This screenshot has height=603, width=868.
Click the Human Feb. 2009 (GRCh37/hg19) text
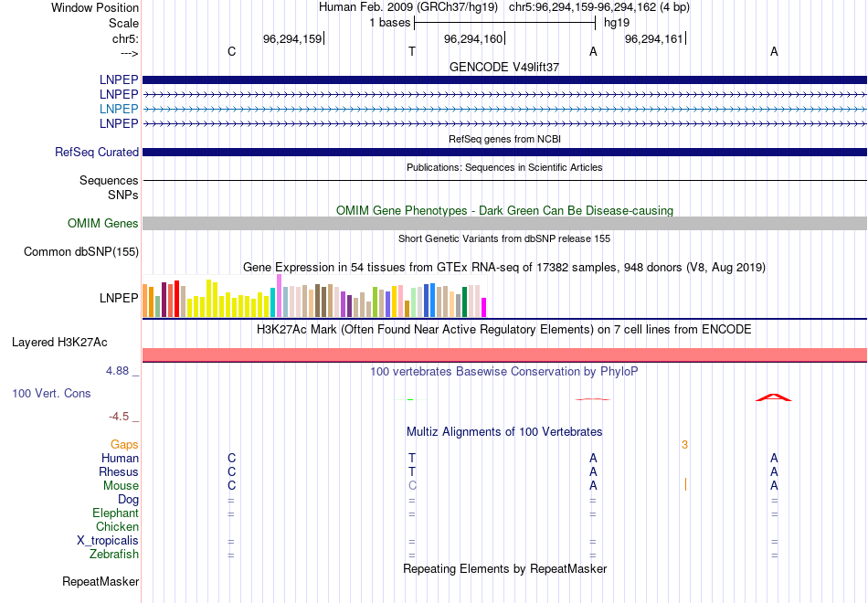[408, 7]
